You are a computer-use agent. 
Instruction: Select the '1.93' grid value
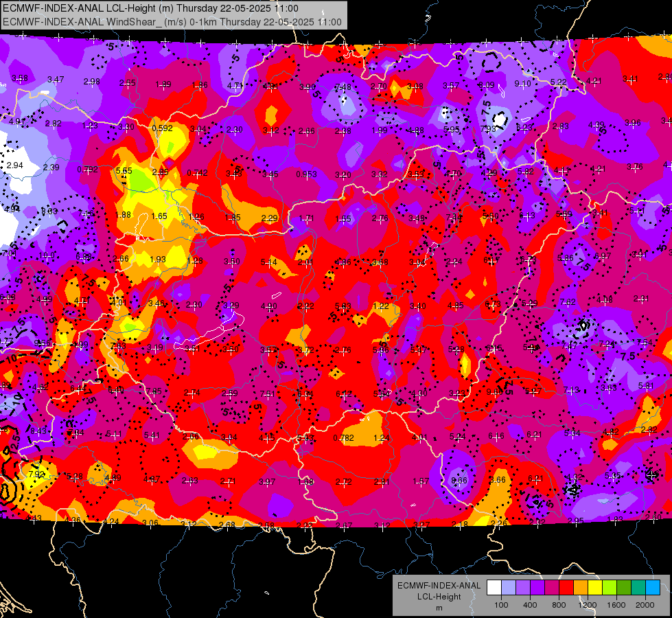(158, 260)
